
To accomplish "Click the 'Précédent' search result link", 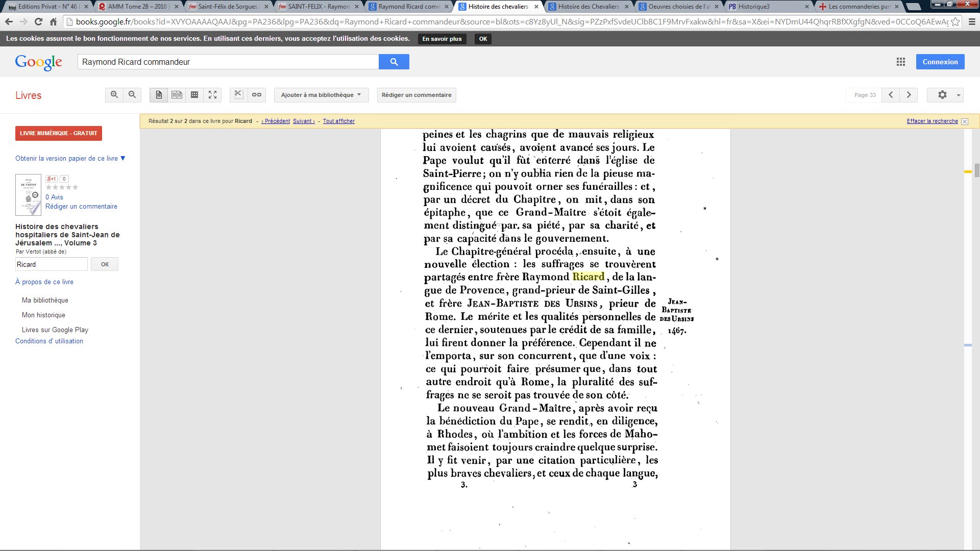I will click(x=276, y=121).
